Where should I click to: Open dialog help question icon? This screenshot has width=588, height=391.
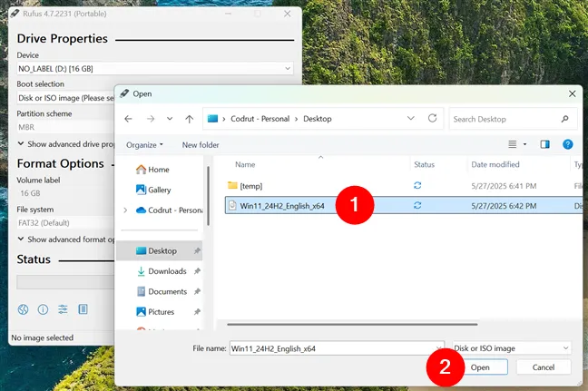(x=568, y=144)
